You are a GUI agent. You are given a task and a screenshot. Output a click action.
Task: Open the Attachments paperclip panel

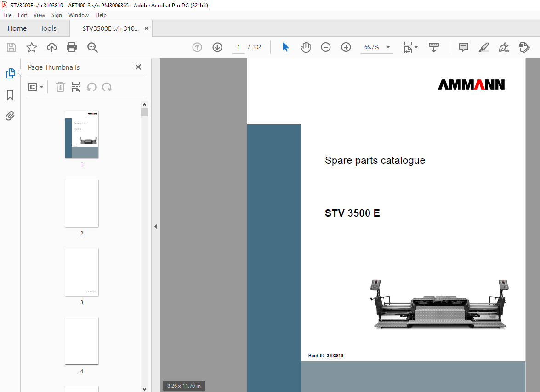(10, 116)
